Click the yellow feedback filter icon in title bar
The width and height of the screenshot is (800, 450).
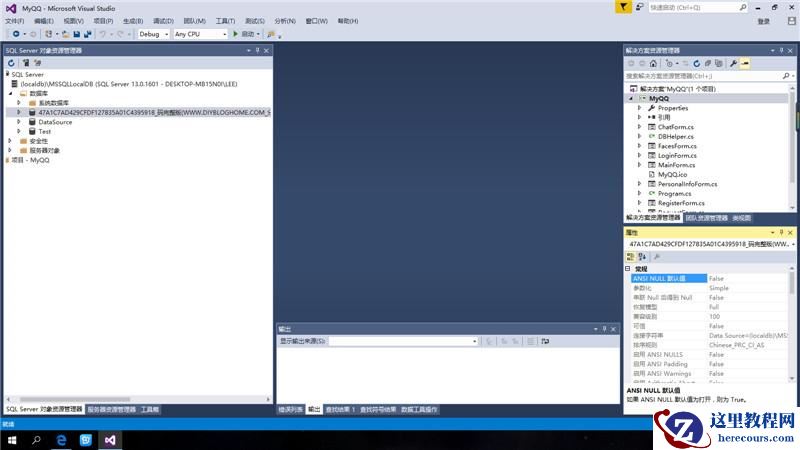[x=623, y=7]
